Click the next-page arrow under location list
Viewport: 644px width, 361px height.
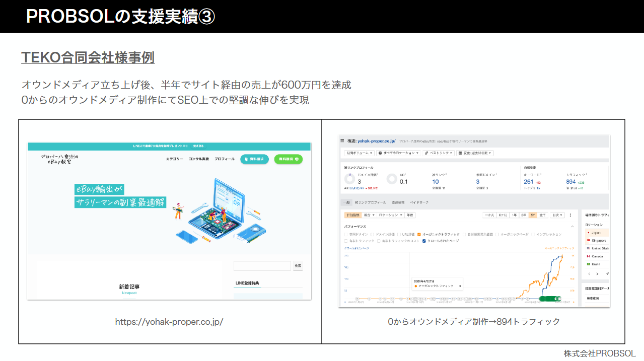pos(597,274)
